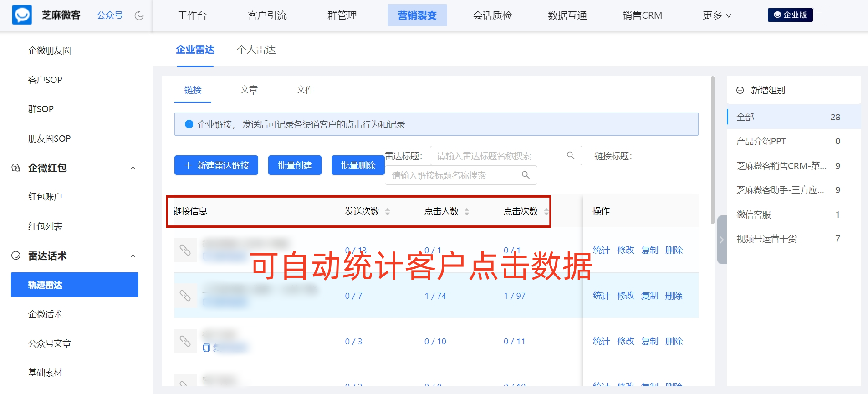Click the plus icon beside 新增组别
The height and width of the screenshot is (394, 868).
(740, 90)
